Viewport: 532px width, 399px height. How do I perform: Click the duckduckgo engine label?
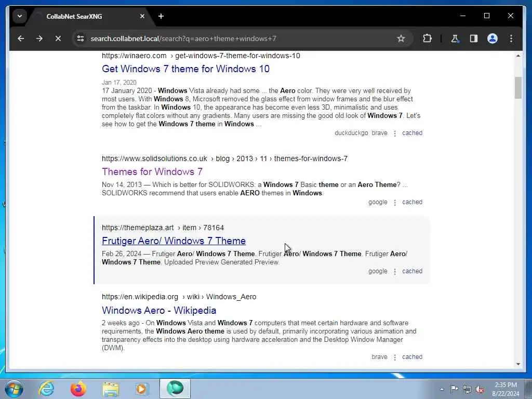click(351, 133)
